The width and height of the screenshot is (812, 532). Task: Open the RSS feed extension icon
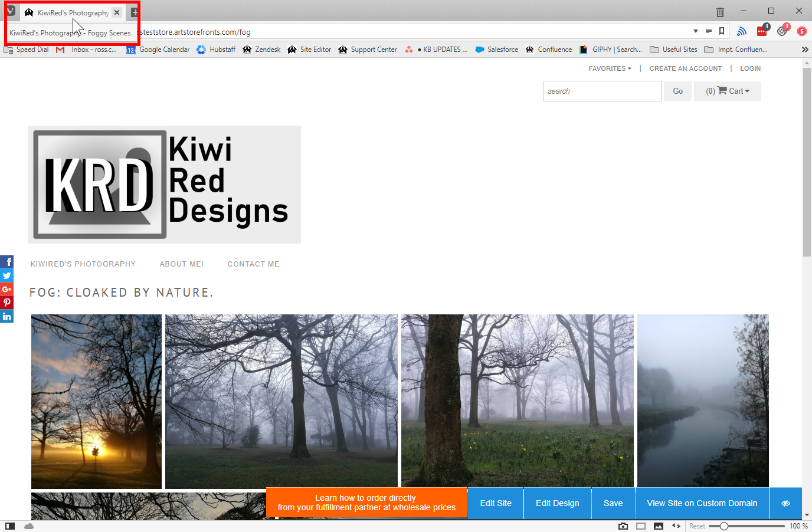tap(742, 31)
